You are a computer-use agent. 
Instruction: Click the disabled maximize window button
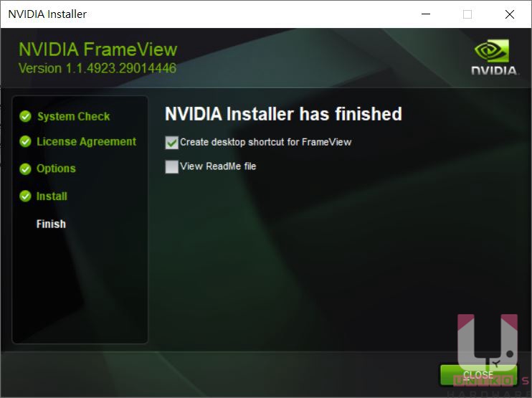pos(467,14)
